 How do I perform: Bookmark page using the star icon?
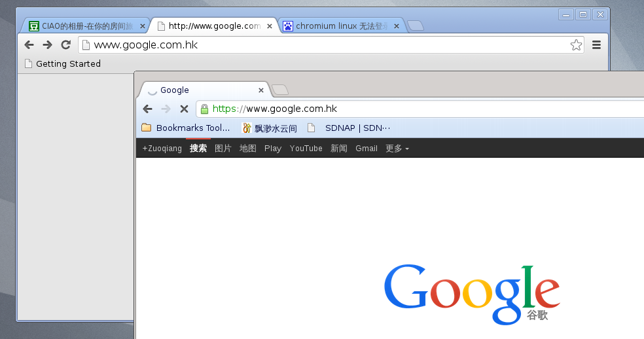(576, 45)
